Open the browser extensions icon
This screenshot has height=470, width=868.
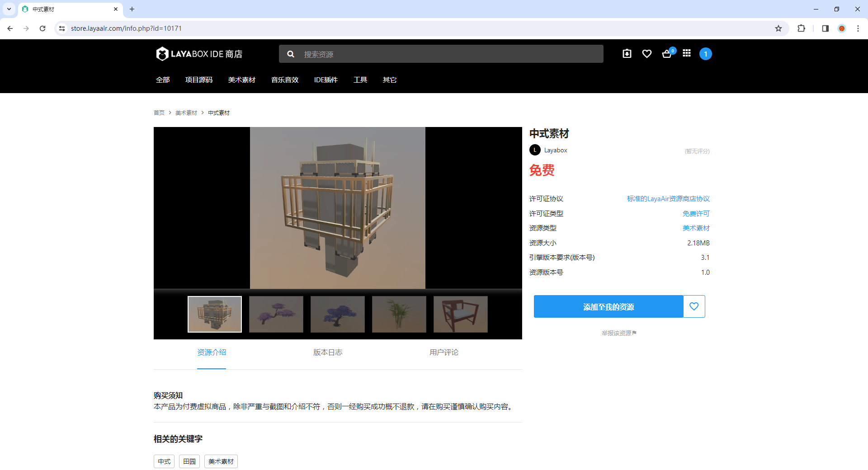coord(801,28)
